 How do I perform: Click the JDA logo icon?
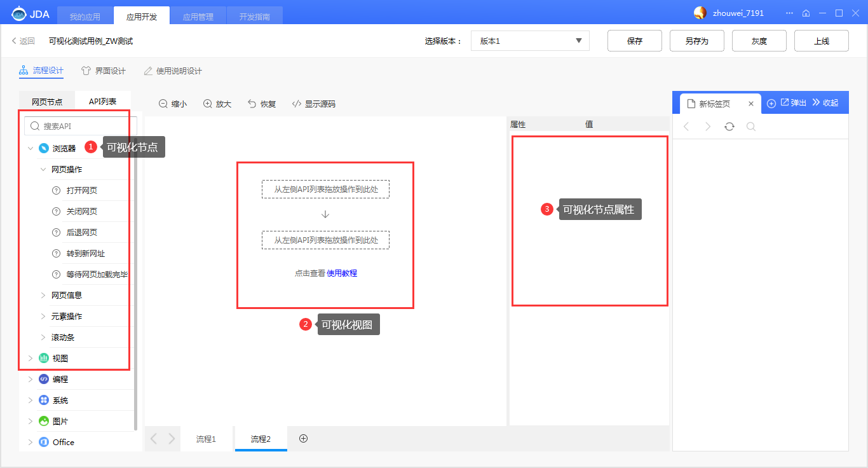tap(18, 13)
